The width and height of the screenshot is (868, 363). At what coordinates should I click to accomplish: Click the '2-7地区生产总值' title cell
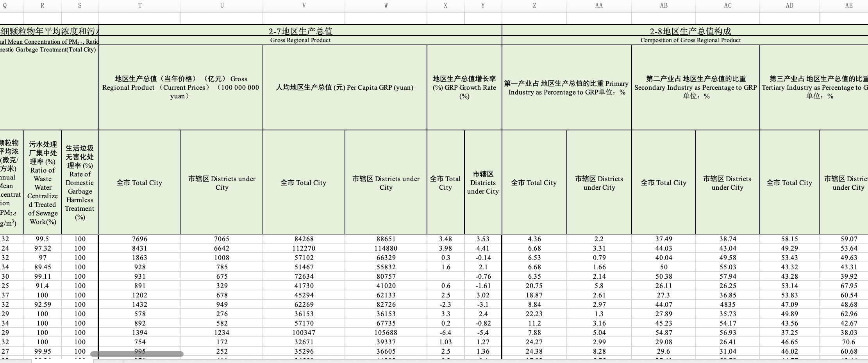[300, 31]
